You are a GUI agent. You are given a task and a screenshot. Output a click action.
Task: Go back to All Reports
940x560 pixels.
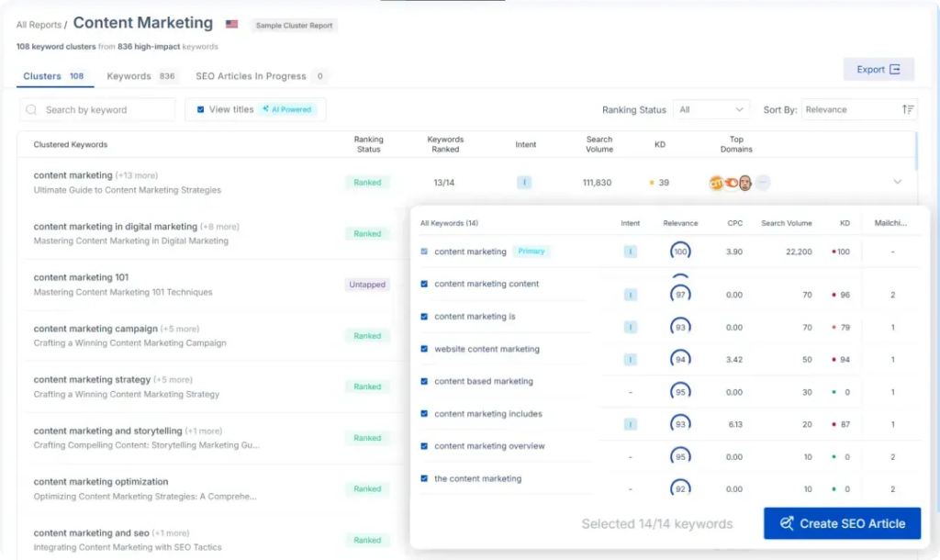tap(39, 25)
